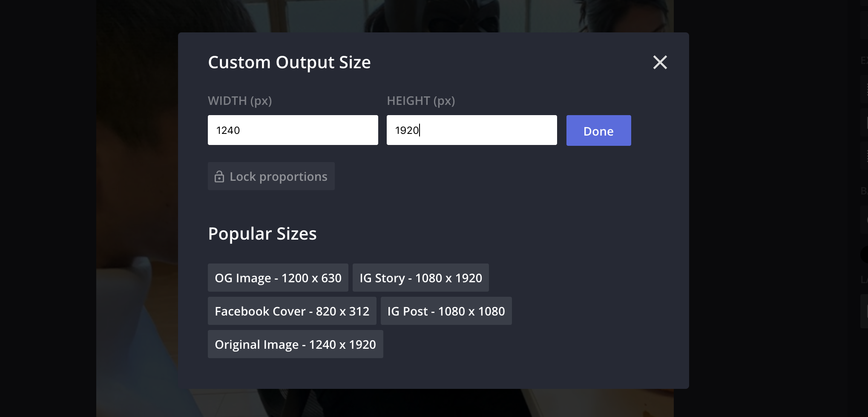Image resolution: width=868 pixels, height=417 pixels.
Task: Click the dimmed photo left of the dialog
Action: [136, 213]
